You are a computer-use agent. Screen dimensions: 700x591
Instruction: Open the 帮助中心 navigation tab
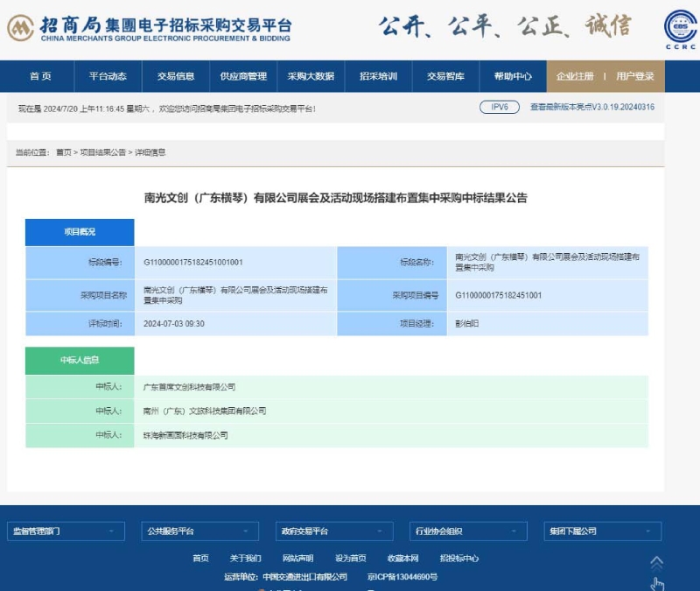point(513,76)
